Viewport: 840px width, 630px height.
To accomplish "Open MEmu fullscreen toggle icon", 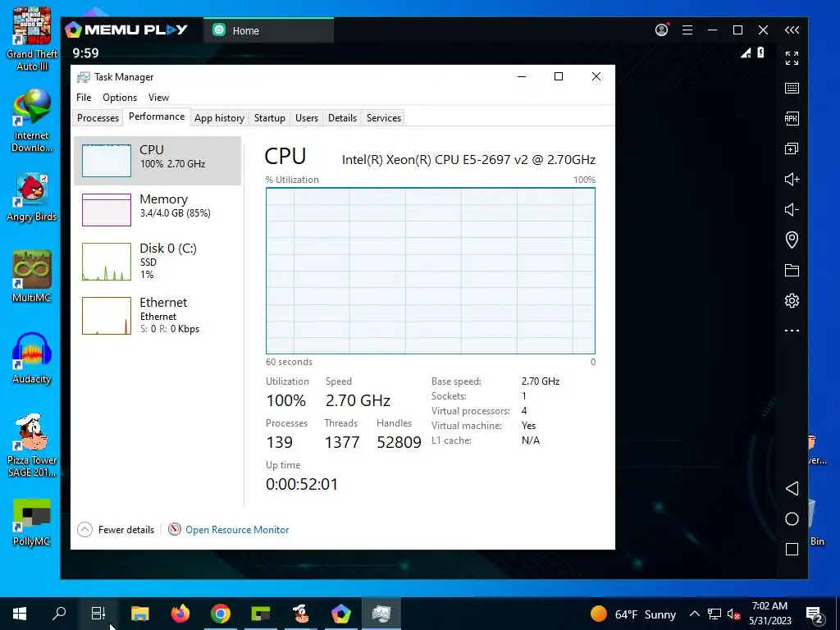I will (x=792, y=58).
